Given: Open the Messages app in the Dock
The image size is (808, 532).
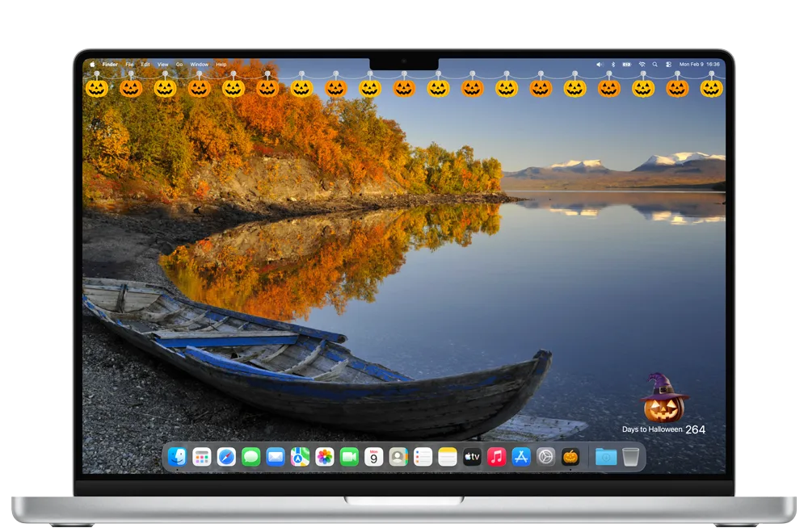Looking at the screenshot, I should 251,457.
